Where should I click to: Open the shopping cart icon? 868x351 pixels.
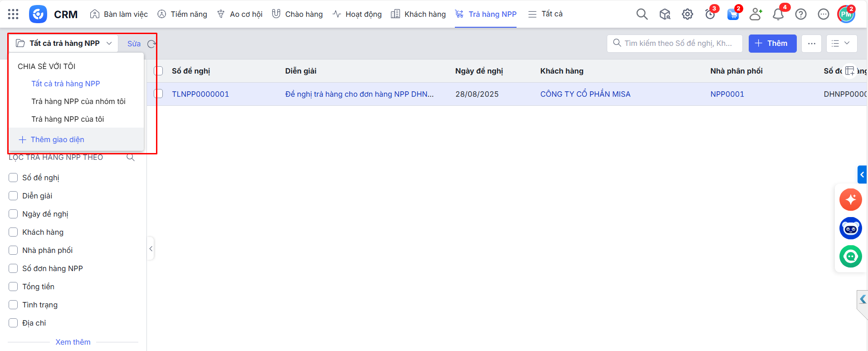[732, 14]
